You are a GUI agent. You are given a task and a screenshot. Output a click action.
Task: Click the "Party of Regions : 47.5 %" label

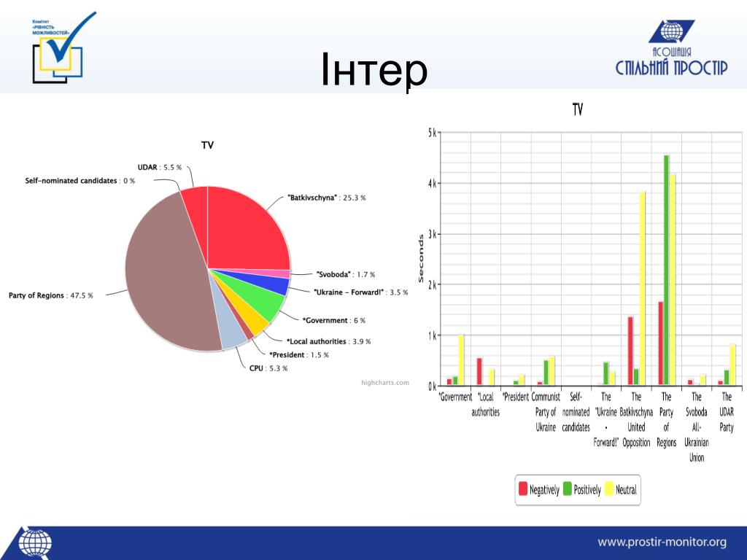(x=50, y=295)
